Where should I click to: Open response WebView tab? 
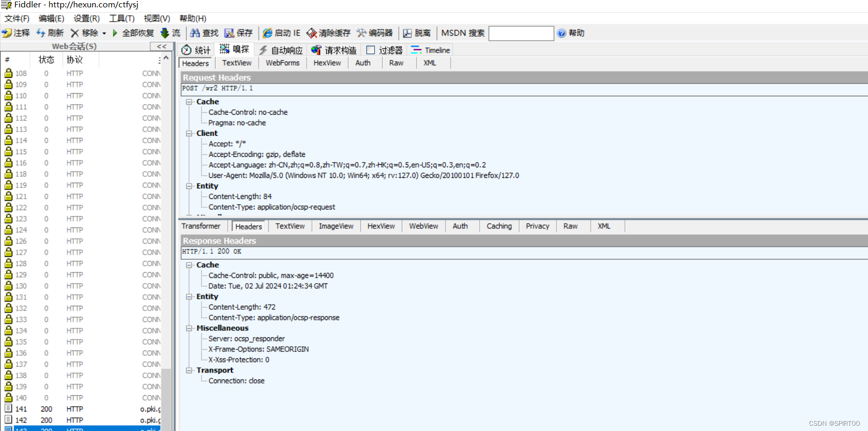(423, 226)
